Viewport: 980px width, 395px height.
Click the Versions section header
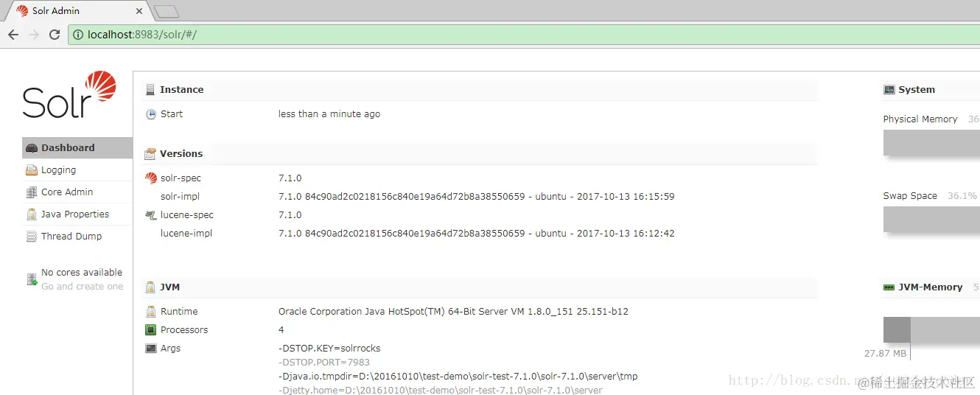pos(480,154)
